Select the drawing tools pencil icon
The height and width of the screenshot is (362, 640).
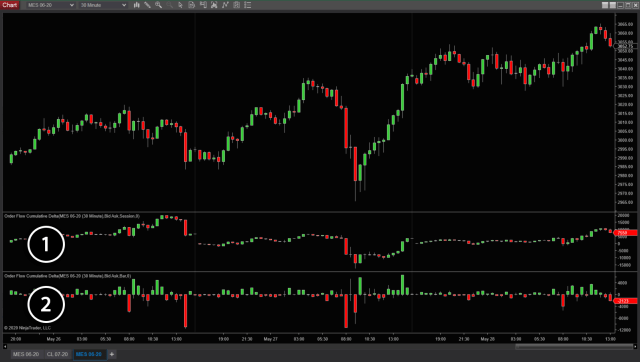[x=147, y=5]
